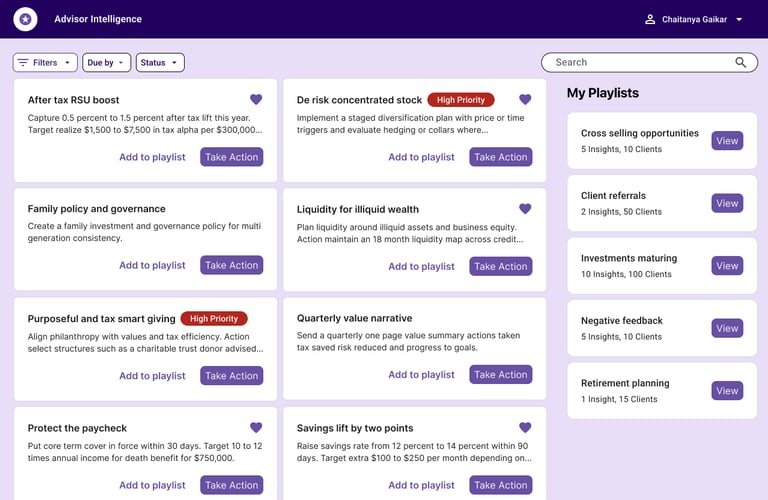Expand the Chaitanya Gaikar account menu
768x500 pixels.
[739, 19]
